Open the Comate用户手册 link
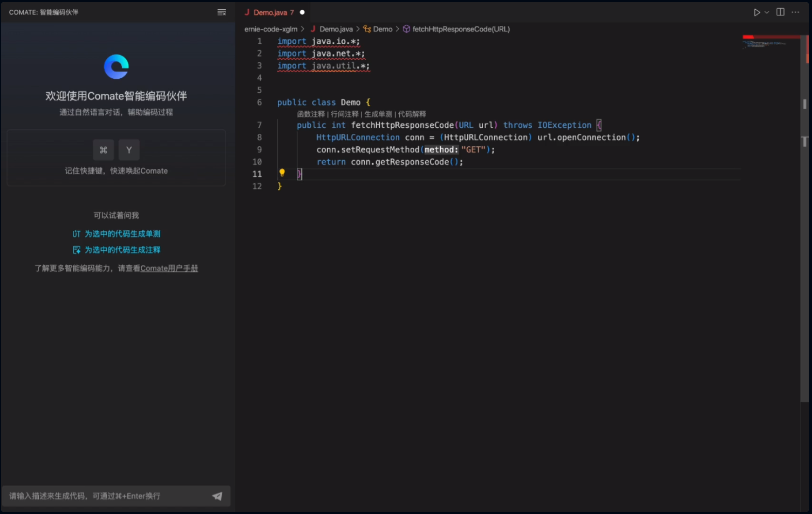Viewport: 812px width, 514px height. click(x=169, y=269)
